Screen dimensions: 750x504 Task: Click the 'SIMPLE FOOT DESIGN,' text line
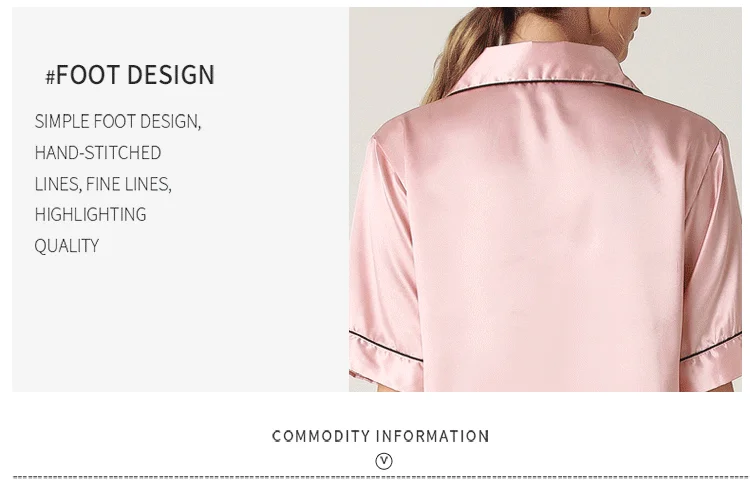point(118,121)
